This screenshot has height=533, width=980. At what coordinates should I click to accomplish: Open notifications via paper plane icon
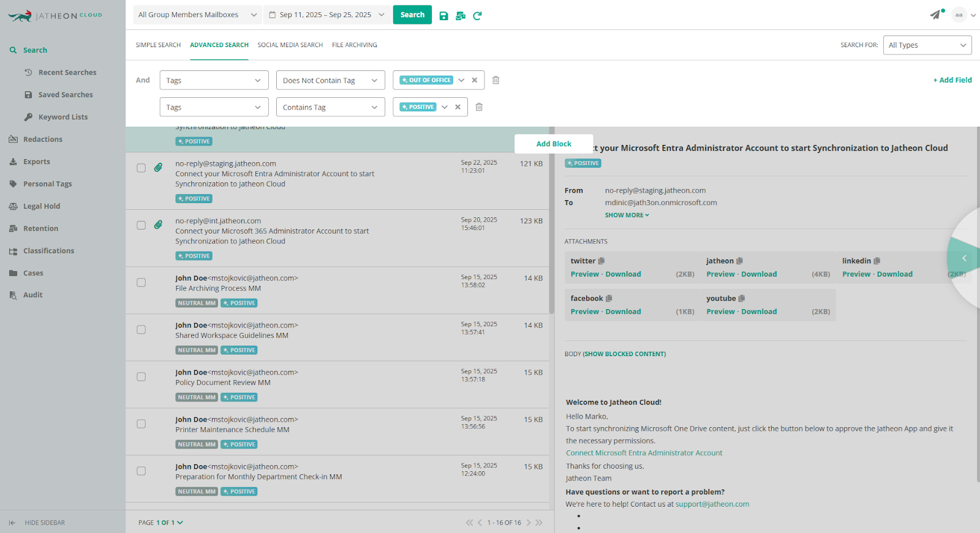coord(936,15)
